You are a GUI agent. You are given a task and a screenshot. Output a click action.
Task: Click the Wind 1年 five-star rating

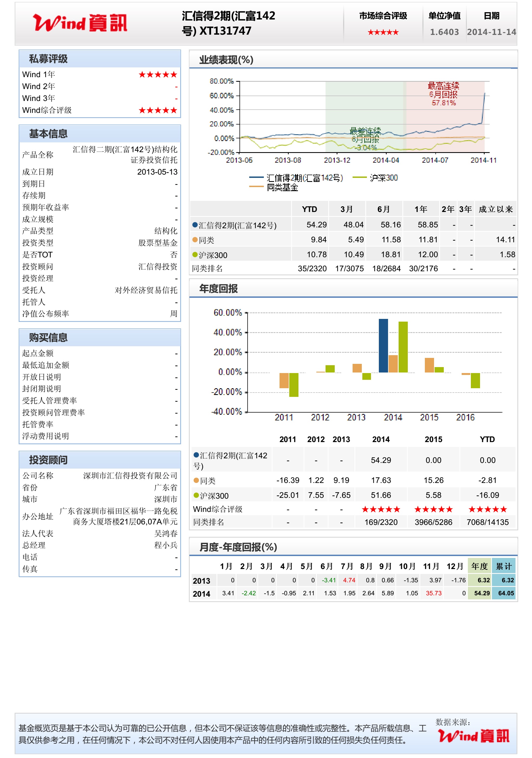click(x=158, y=75)
